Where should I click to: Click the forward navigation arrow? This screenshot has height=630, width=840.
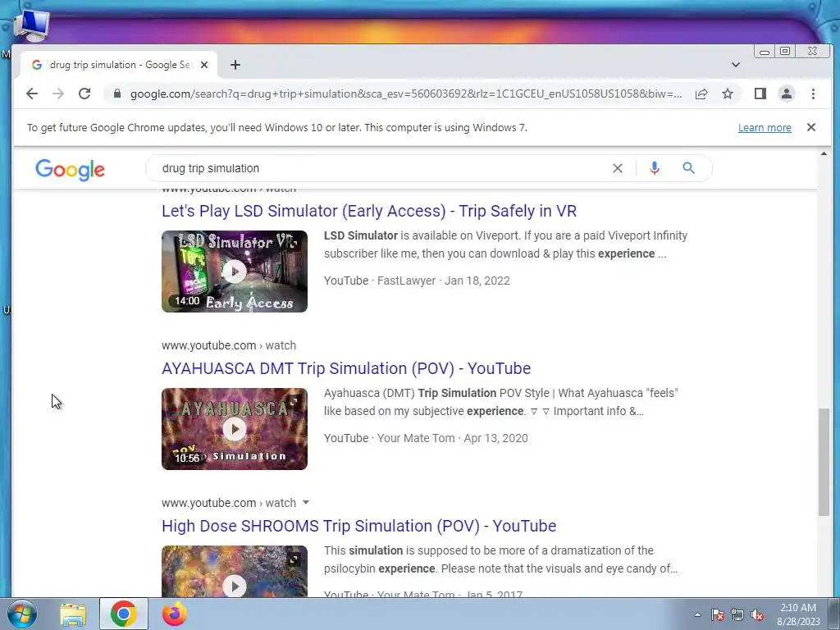click(58, 94)
